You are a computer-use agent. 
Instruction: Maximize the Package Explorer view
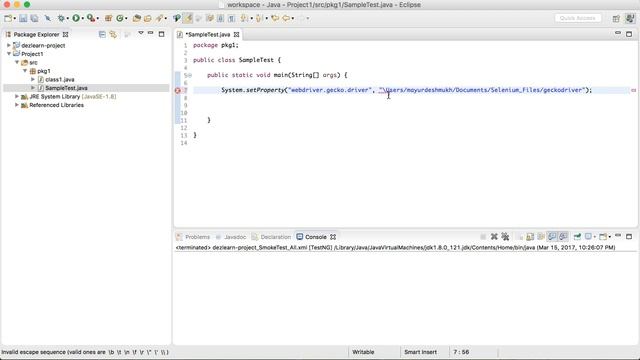[162, 34]
